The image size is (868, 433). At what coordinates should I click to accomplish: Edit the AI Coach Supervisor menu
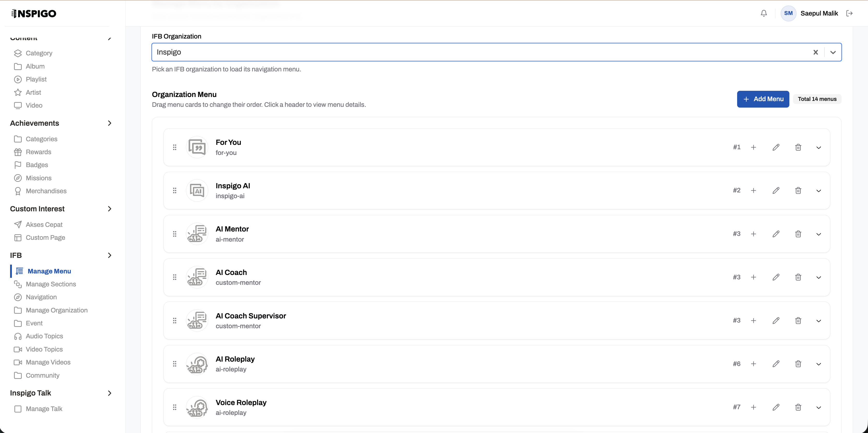tap(776, 320)
